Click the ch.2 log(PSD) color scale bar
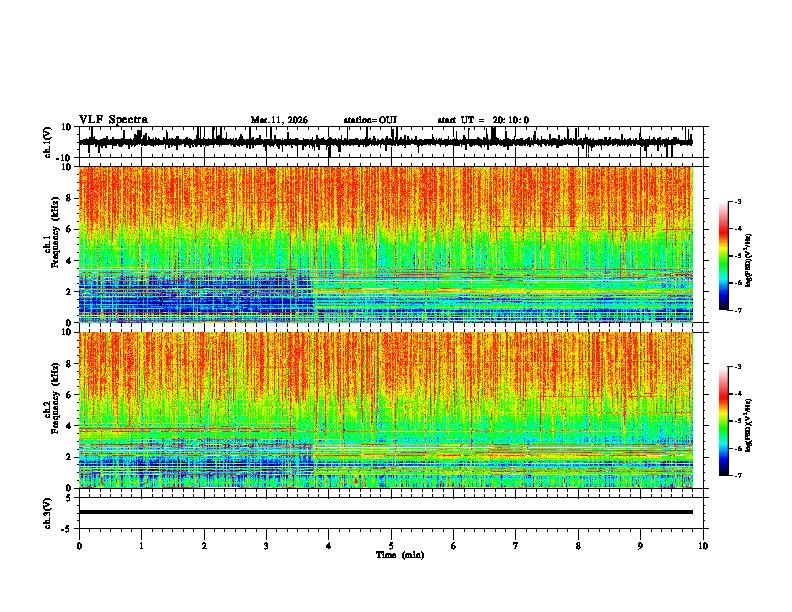The height and width of the screenshot is (612, 792). pos(724,421)
